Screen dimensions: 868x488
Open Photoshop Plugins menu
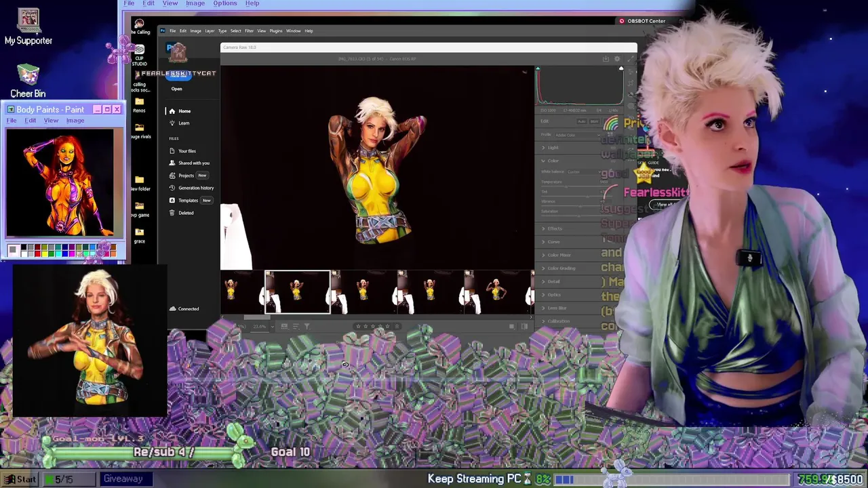(276, 30)
